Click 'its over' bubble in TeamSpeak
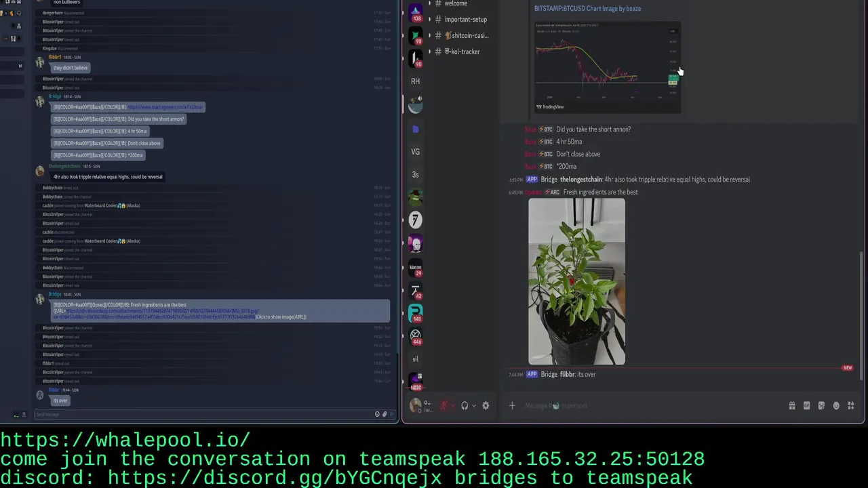Viewport: 868px width, 488px height. point(60,401)
